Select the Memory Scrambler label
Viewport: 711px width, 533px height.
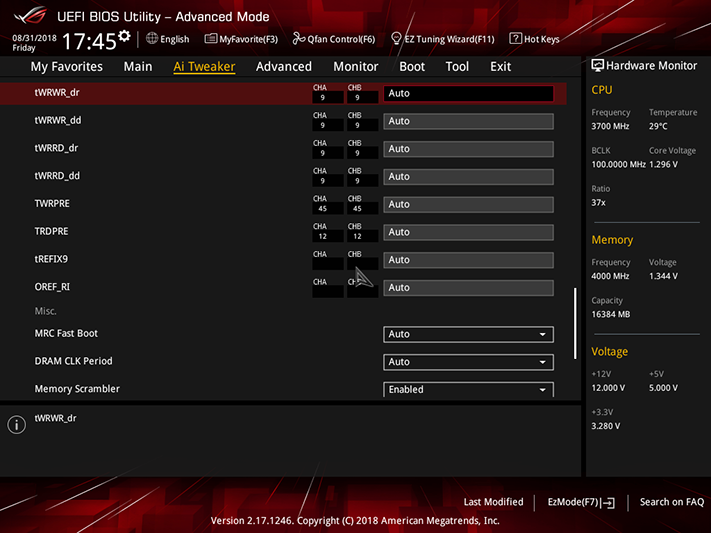(77, 389)
